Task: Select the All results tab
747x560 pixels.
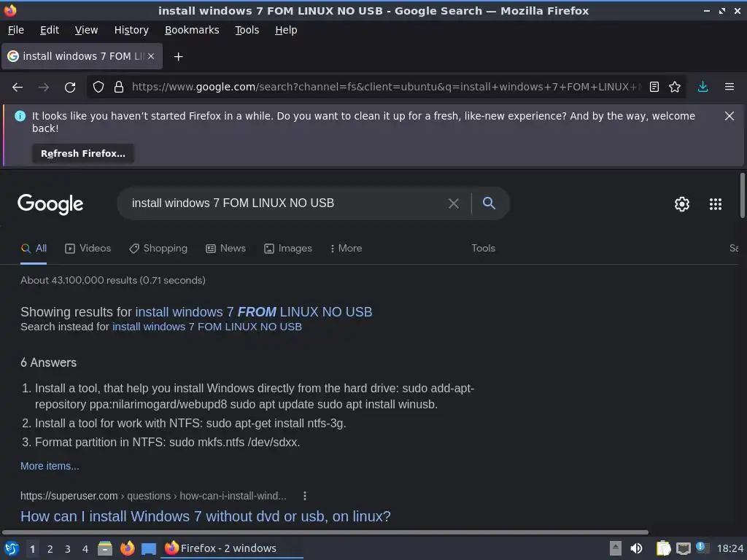Action: 34,249
